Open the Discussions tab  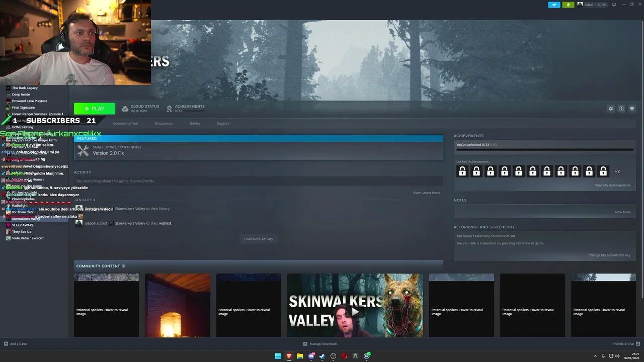click(x=164, y=123)
